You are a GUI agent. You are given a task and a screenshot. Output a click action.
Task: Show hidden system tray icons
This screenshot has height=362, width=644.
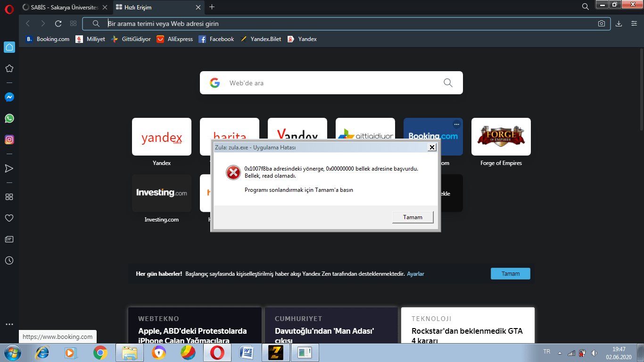[x=560, y=353]
